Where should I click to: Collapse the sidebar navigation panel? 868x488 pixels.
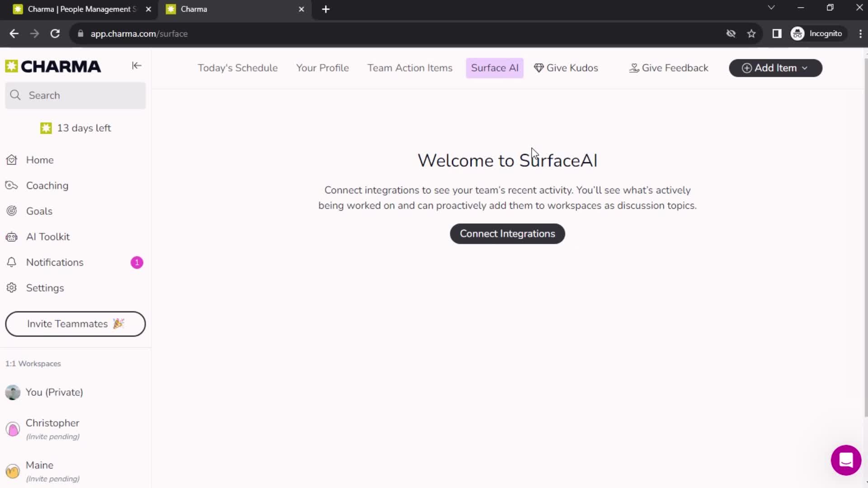coord(137,66)
